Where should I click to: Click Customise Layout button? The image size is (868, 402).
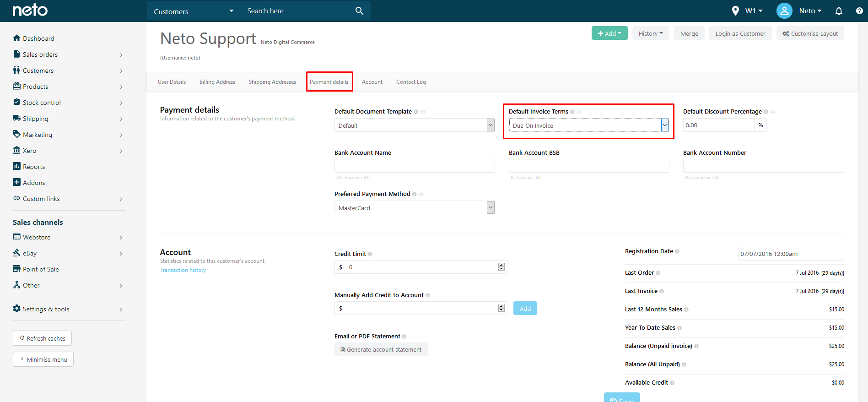[810, 33]
